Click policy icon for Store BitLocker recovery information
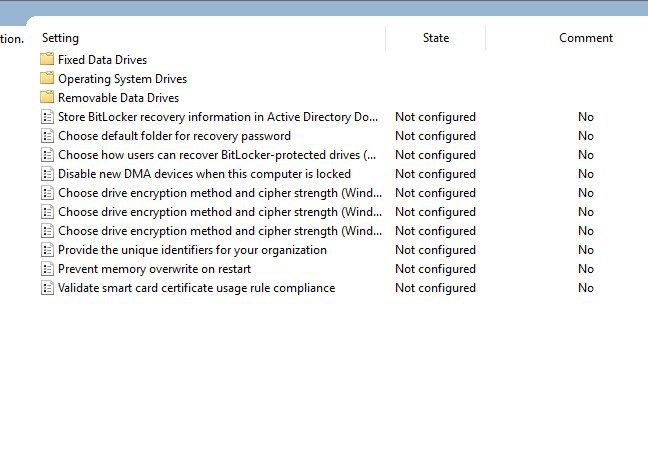 [48, 117]
